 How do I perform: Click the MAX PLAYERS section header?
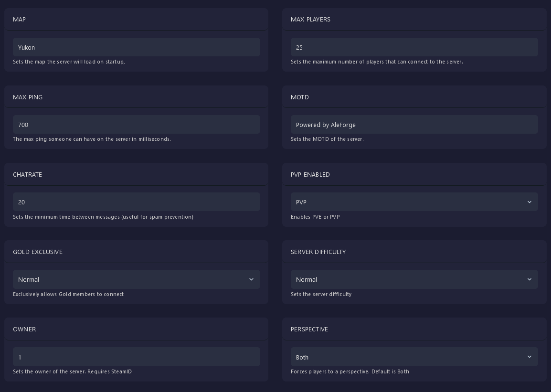click(x=310, y=20)
